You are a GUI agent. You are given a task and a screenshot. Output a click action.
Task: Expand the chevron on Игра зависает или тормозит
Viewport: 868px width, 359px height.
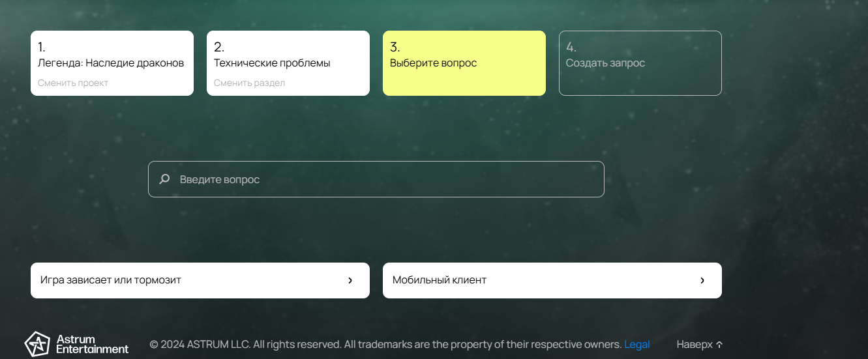(x=350, y=281)
